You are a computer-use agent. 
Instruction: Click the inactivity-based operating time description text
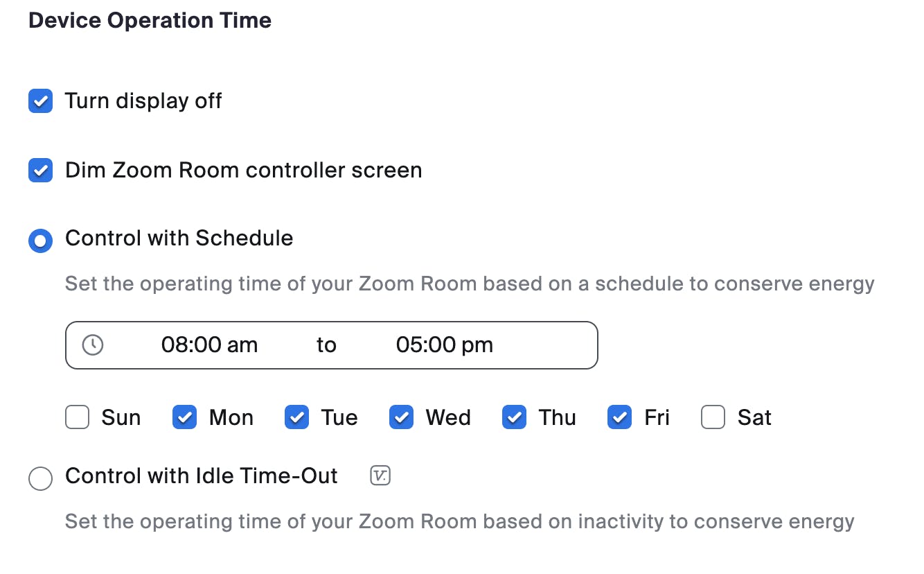459,522
